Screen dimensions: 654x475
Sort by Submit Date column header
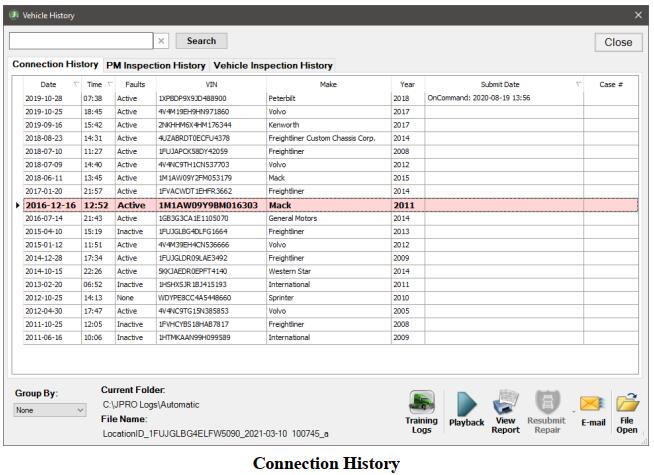tap(500, 84)
